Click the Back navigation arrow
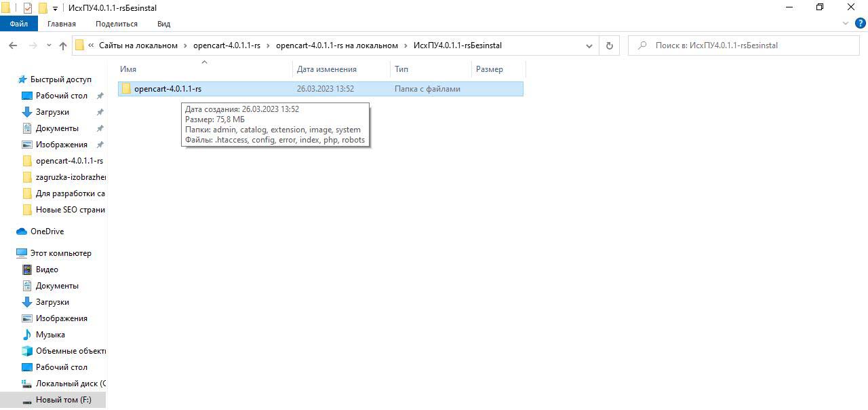Image resolution: width=868 pixels, height=410 pixels. [x=13, y=45]
